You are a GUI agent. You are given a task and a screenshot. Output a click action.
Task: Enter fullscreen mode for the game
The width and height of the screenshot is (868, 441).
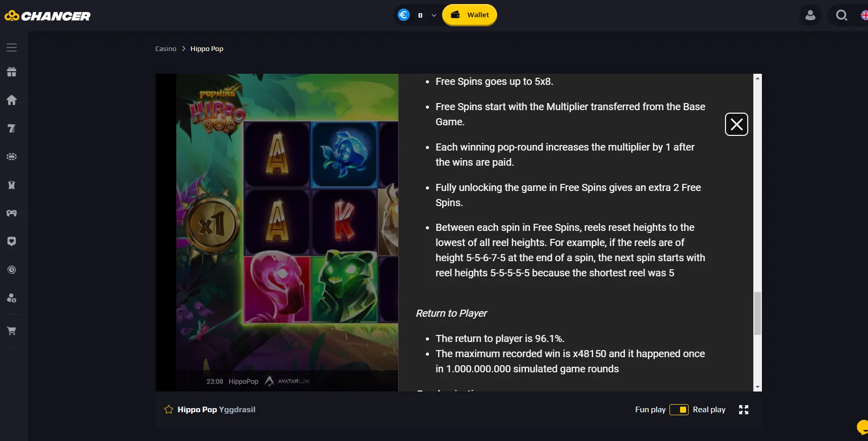coord(744,410)
